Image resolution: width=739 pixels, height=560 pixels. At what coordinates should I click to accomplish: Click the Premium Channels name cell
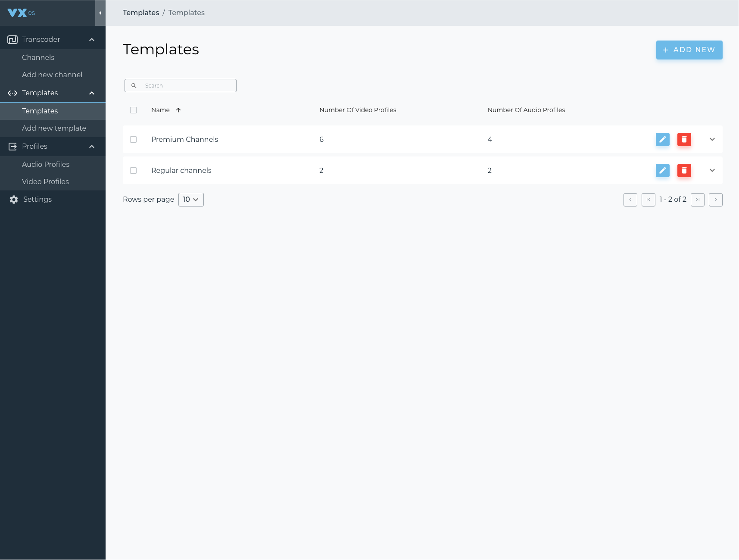tap(184, 140)
